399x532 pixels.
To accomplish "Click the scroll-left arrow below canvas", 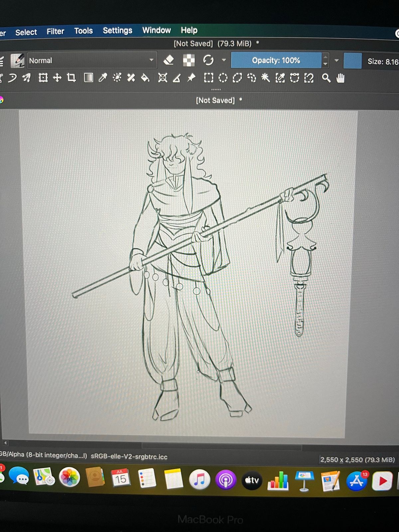I will pos(5,443).
